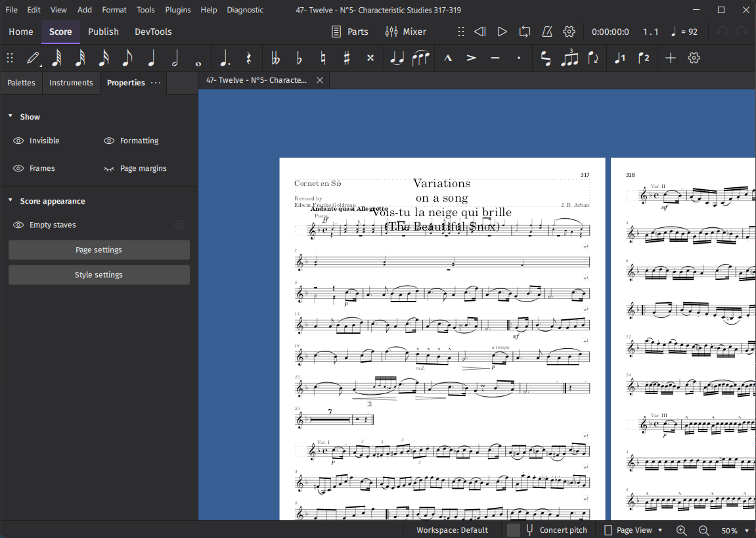
Task: Open the Page View dropdown
Action: [633, 530]
